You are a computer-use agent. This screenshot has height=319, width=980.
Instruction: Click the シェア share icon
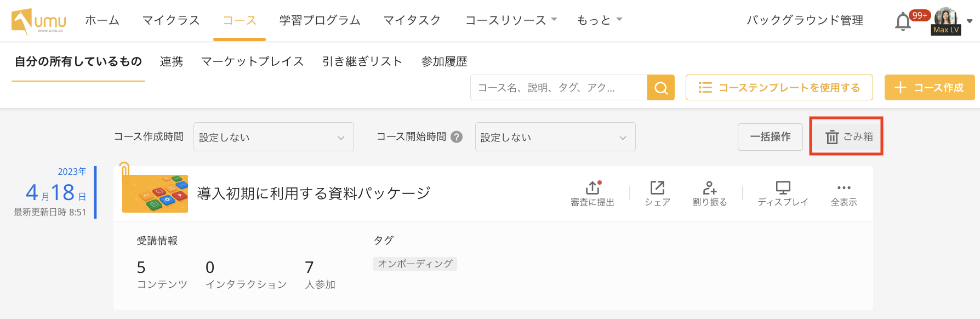657,188
